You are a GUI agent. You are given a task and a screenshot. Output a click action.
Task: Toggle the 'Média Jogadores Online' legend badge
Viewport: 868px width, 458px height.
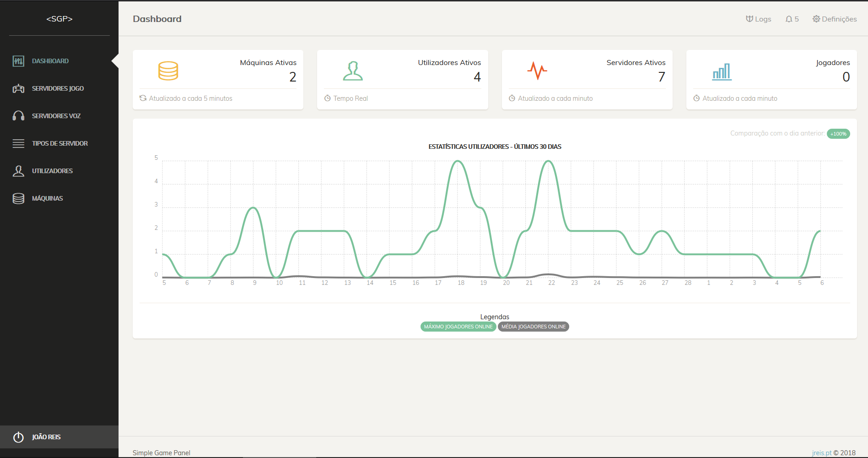click(534, 327)
